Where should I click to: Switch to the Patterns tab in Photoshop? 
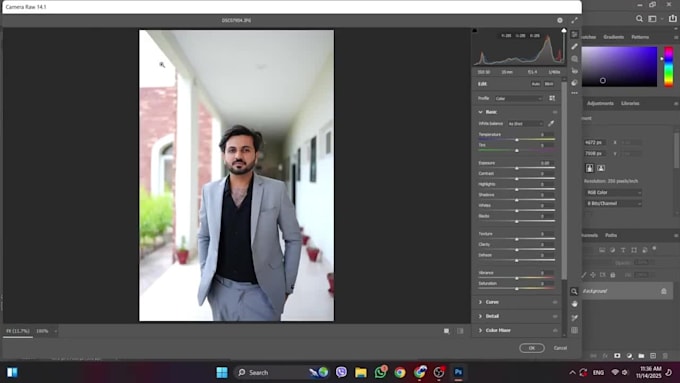coord(640,37)
